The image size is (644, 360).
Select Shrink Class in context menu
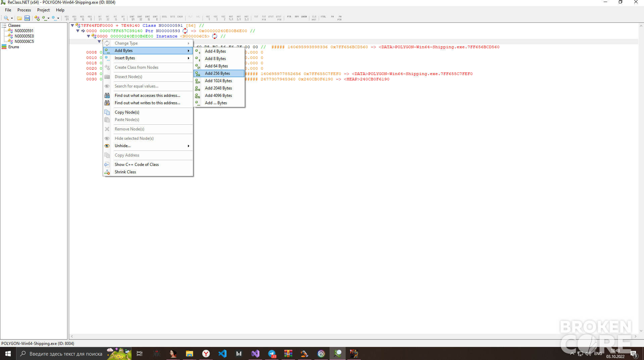(148, 172)
